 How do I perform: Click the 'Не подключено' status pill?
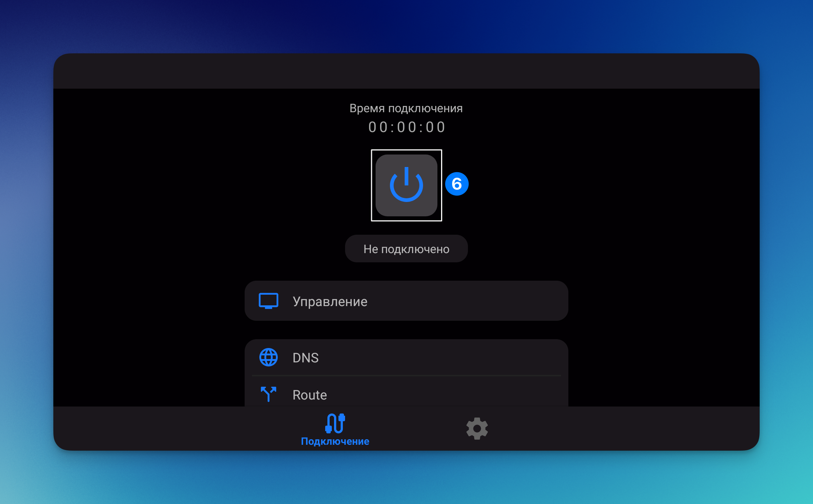pos(406,249)
